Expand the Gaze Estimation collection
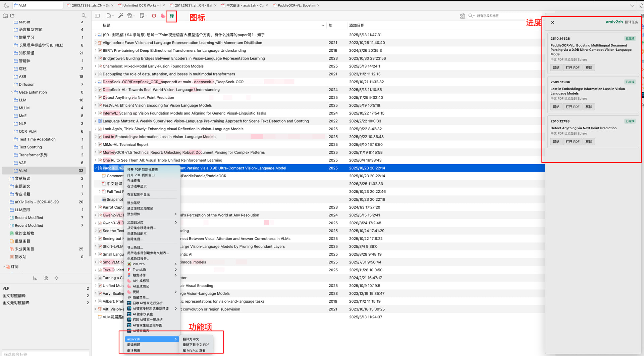644x356 pixels. click(x=12, y=92)
